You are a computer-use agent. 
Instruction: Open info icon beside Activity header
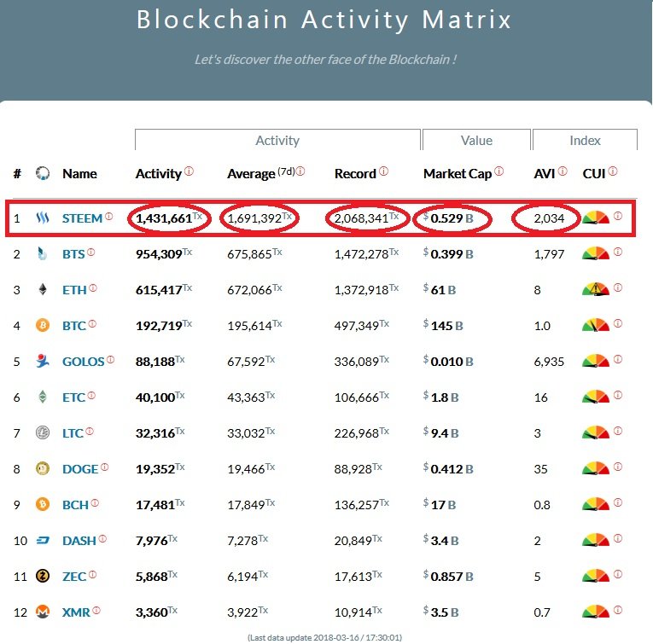(189, 171)
